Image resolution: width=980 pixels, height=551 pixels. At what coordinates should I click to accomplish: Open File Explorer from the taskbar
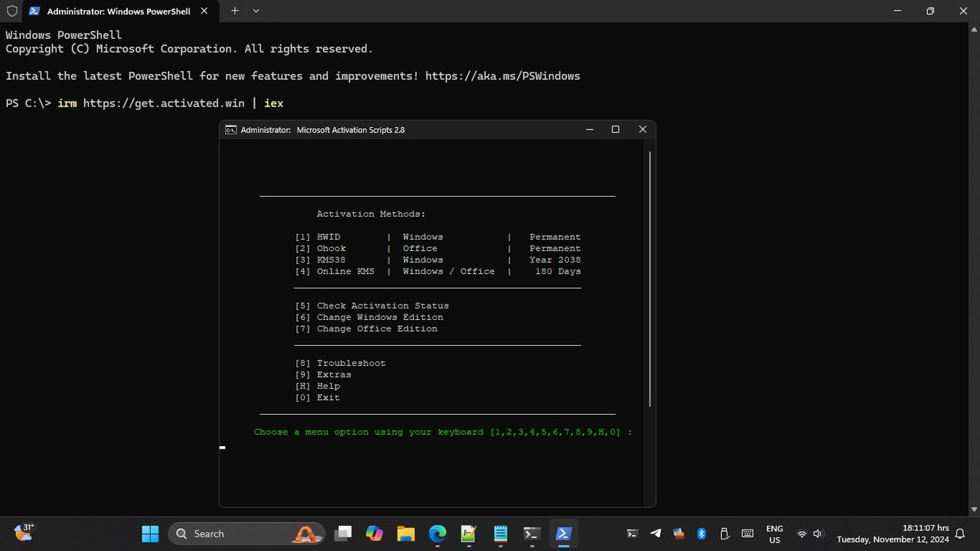tap(406, 533)
